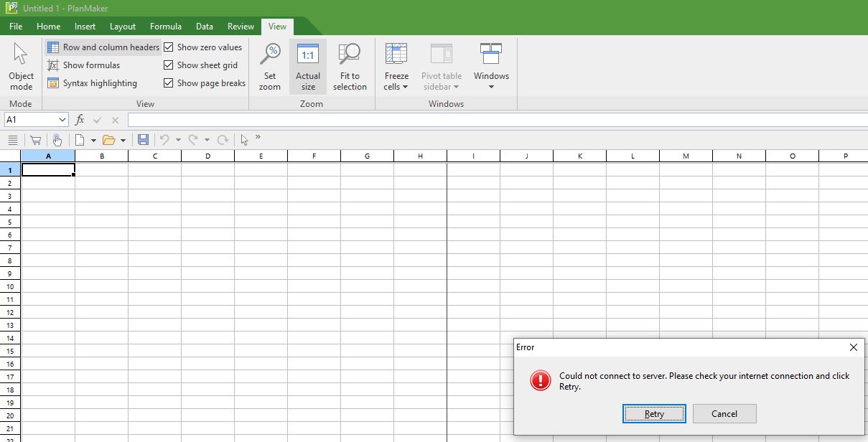The height and width of the screenshot is (442, 868).
Task: Click the save floppy disk icon
Action: click(143, 140)
